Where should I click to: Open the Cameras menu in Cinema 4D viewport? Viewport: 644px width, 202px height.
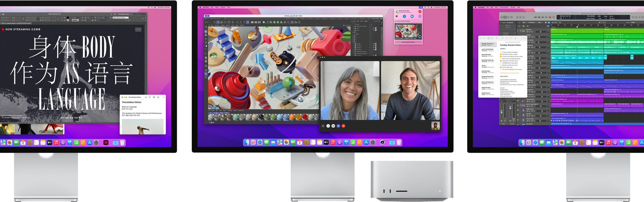217,25
